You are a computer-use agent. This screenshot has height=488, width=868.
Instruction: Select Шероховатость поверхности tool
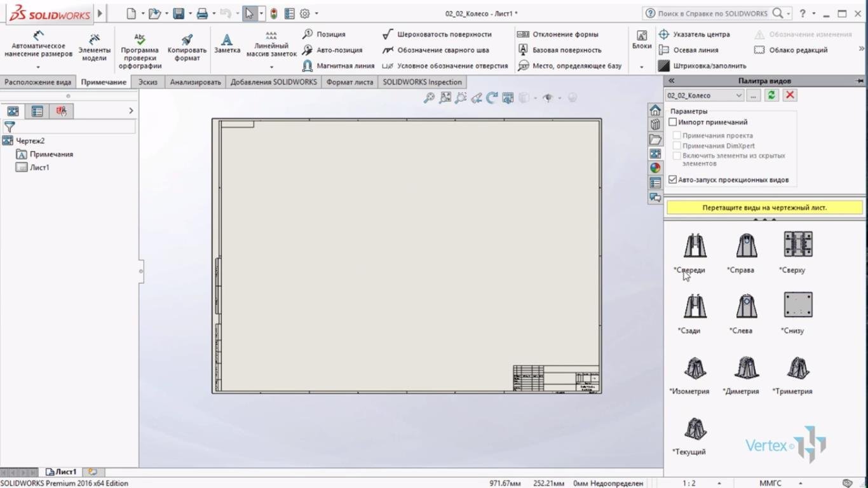(x=437, y=34)
